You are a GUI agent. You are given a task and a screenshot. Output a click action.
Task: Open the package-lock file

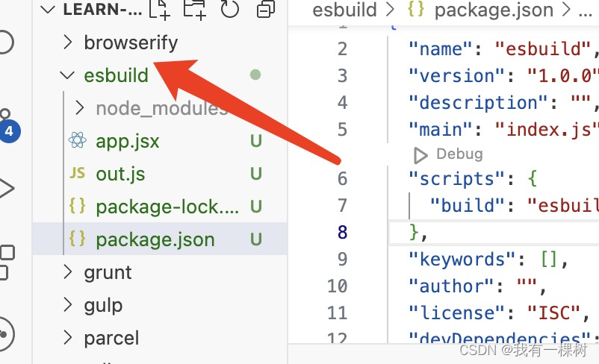[x=167, y=207]
